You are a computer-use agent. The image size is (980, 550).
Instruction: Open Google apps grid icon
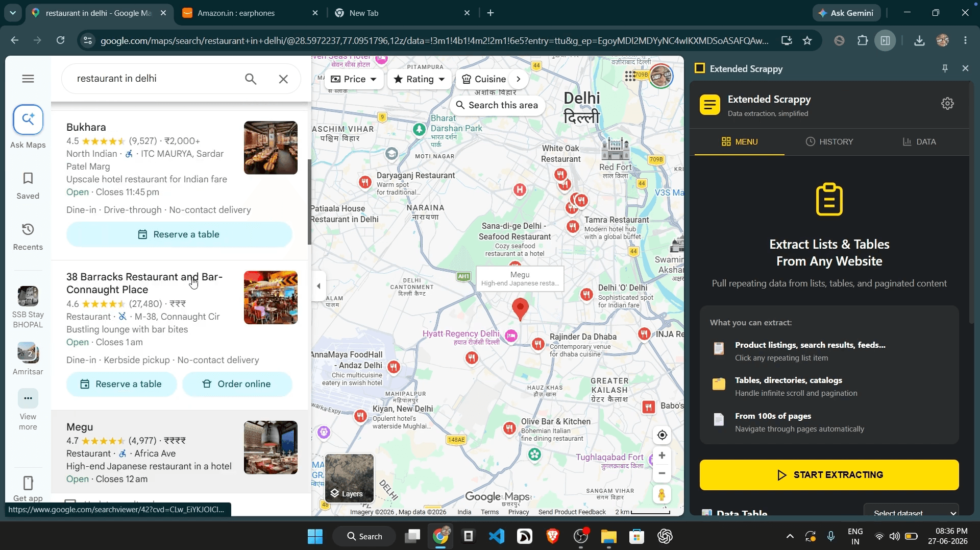tap(630, 76)
